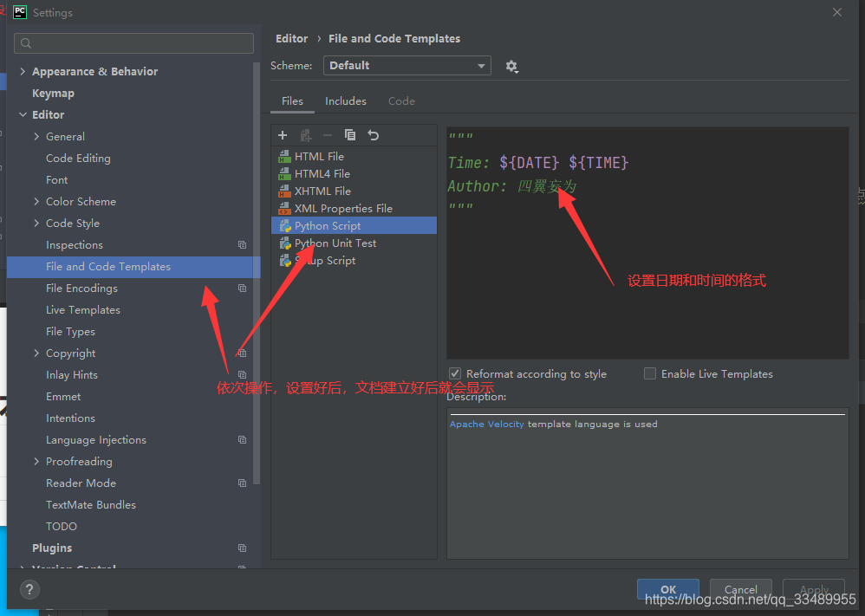This screenshot has width=865, height=616.
Task: Click the HTML4 File template icon
Action: click(x=284, y=174)
